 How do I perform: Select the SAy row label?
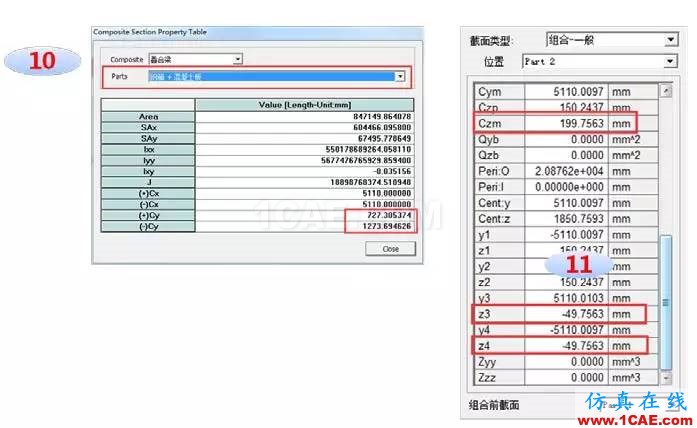point(148,139)
